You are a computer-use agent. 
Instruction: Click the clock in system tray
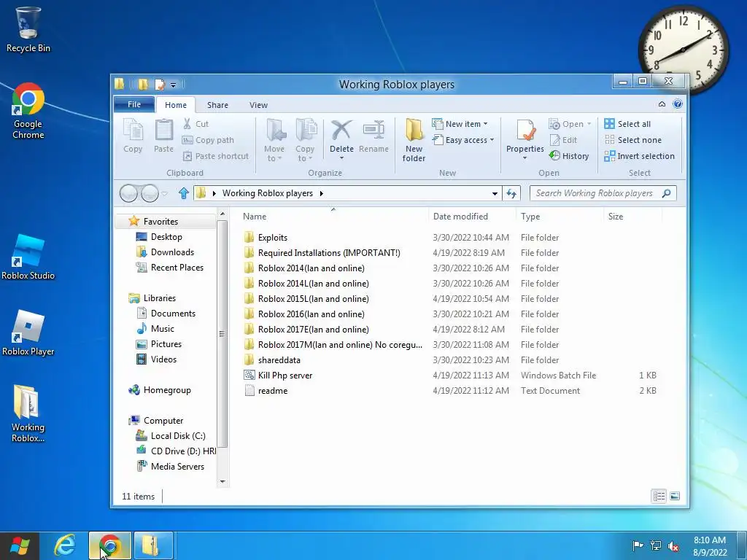click(x=710, y=546)
